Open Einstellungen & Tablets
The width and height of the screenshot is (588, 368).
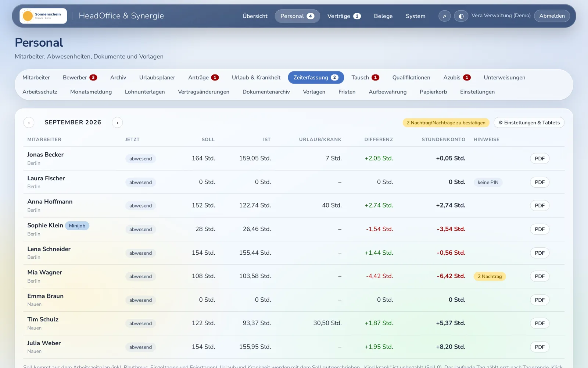[x=529, y=123]
